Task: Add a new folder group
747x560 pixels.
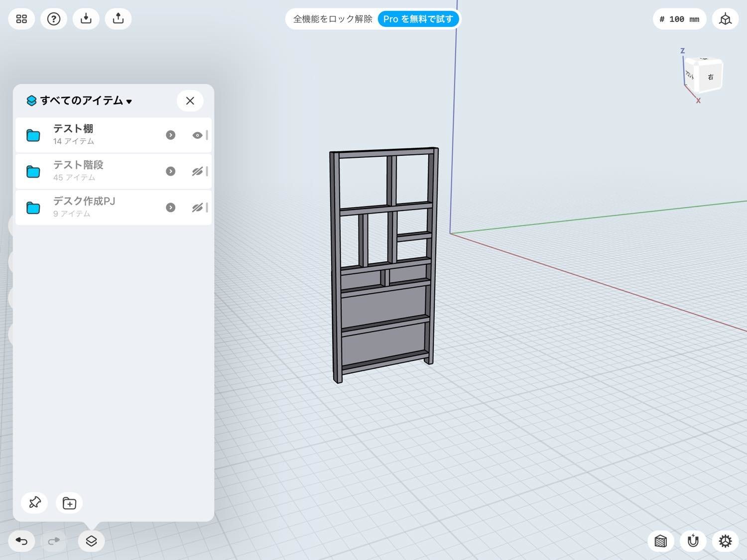Action: tap(69, 503)
